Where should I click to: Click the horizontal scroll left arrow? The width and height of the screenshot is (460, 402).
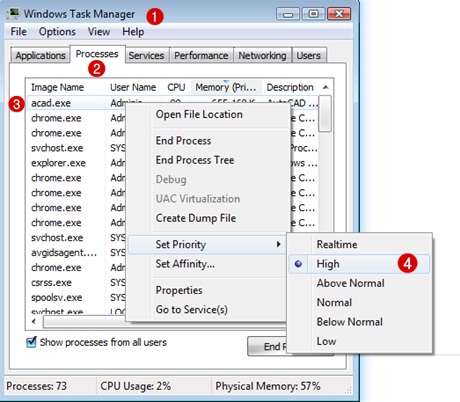coord(34,322)
